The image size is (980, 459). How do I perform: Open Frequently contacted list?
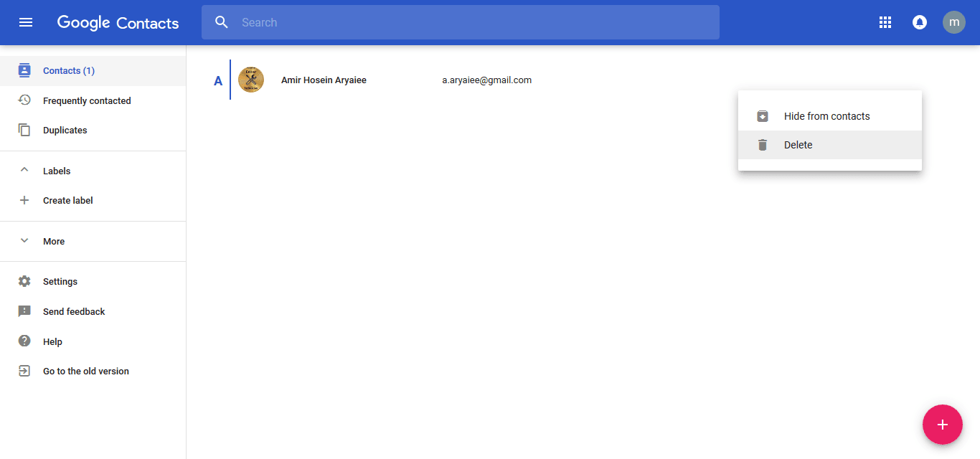[87, 100]
